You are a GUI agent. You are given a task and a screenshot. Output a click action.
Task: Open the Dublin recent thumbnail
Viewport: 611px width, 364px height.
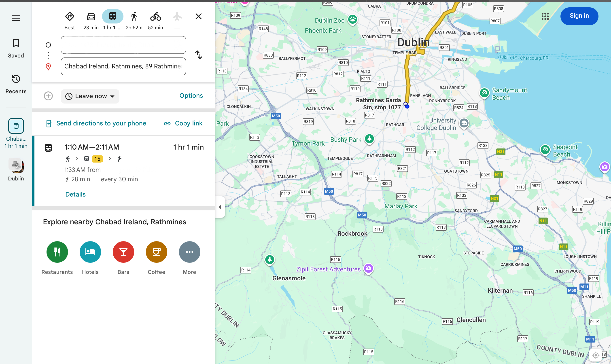(16, 169)
